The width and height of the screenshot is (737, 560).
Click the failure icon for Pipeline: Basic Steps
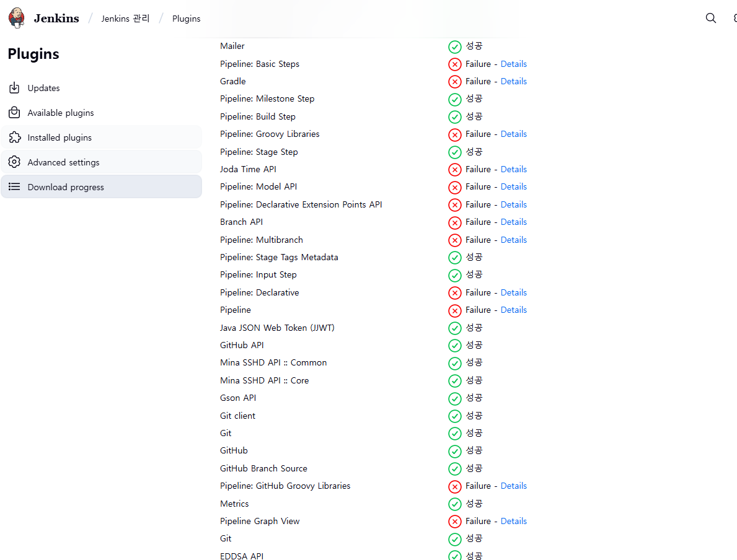click(454, 64)
